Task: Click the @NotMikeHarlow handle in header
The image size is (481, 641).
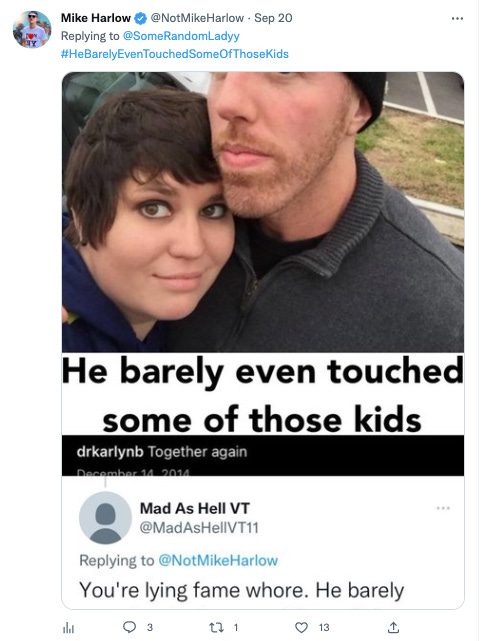Action: point(197,18)
